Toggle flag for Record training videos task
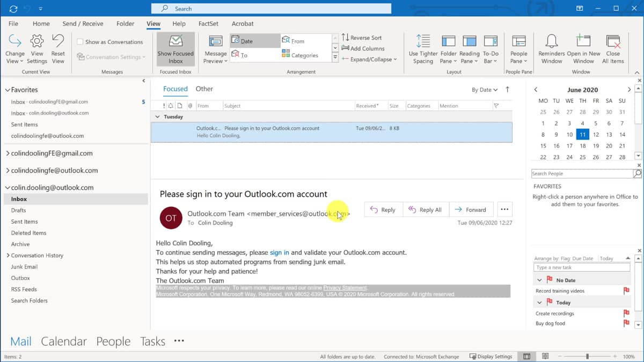The width and height of the screenshot is (644, 362). click(626, 291)
